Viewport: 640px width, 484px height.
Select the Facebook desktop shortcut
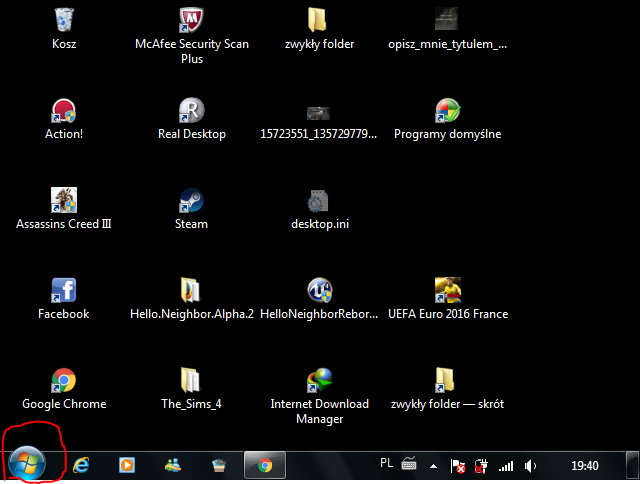pyautogui.click(x=64, y=291)
